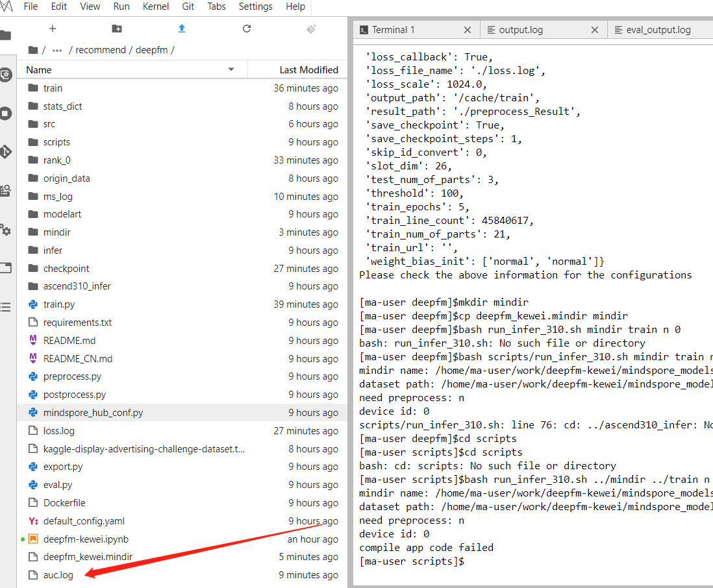Open the File menu
This screenshot has height=588, width=713.
click(x=31, y=6)
